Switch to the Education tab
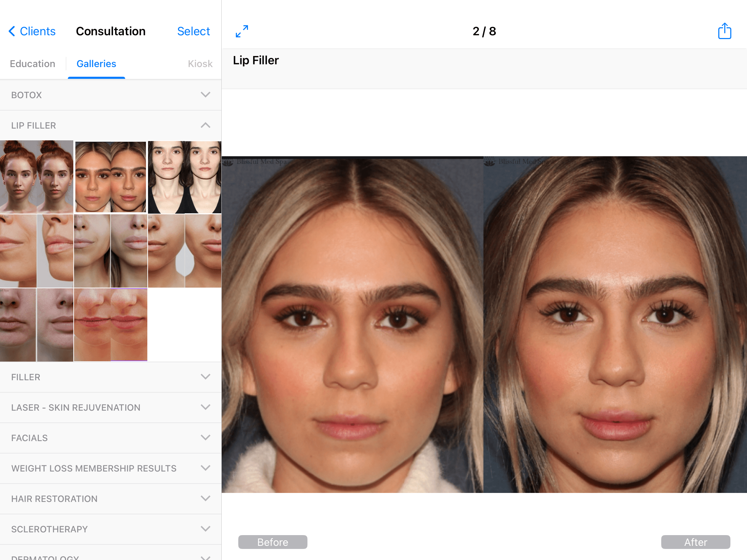This screenshot has height=560, width=747. (x=33, y=64)
